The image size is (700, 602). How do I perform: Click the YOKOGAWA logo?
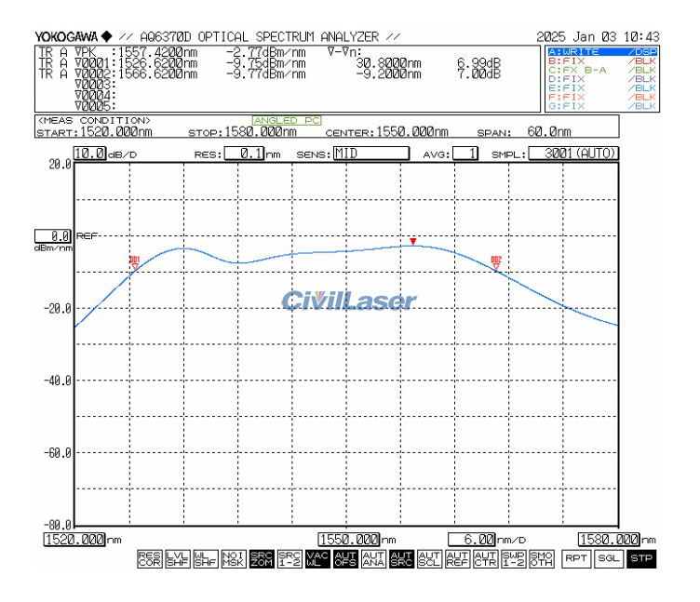click(x=74, y=36)
